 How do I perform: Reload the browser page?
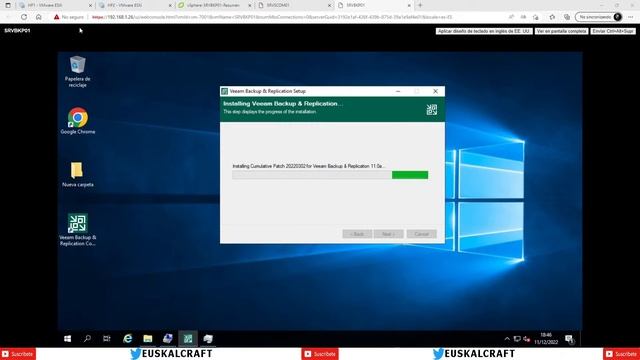(x=24, y=17)
